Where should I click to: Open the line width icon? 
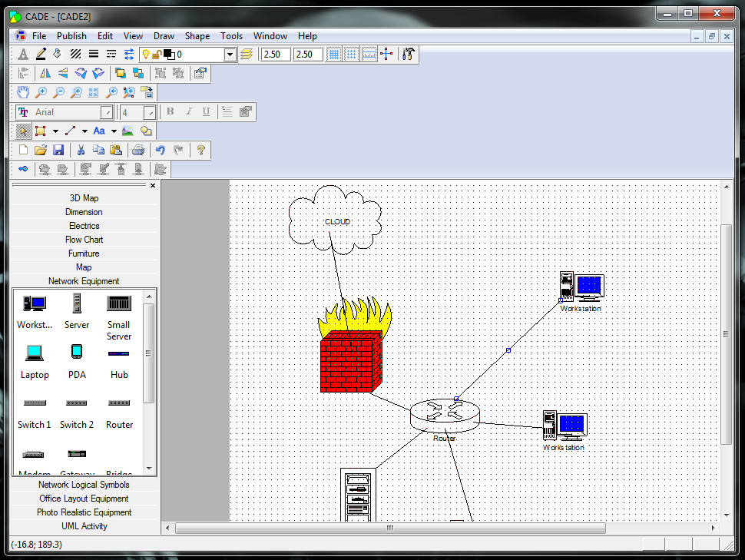click(x=94, y=55)
